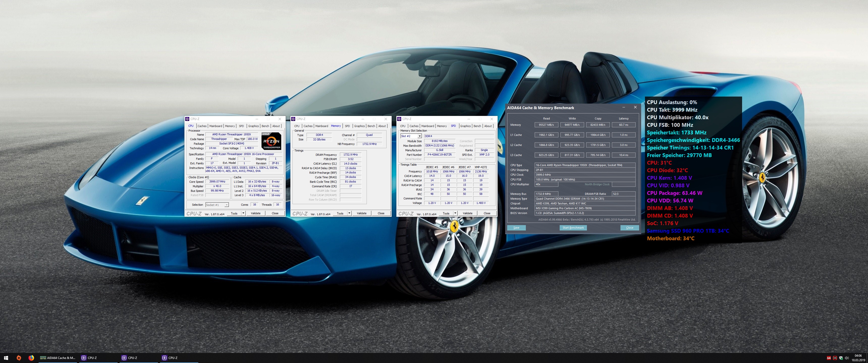Switch to AIDA64 Cache & Memory taskbar item
The width and height of the screenshot is (868, 363).
pos(58,358)
